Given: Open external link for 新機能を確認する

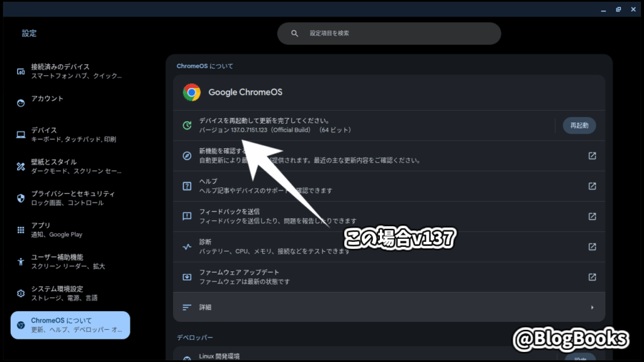Looking at the screenshot, I should 592,156.
